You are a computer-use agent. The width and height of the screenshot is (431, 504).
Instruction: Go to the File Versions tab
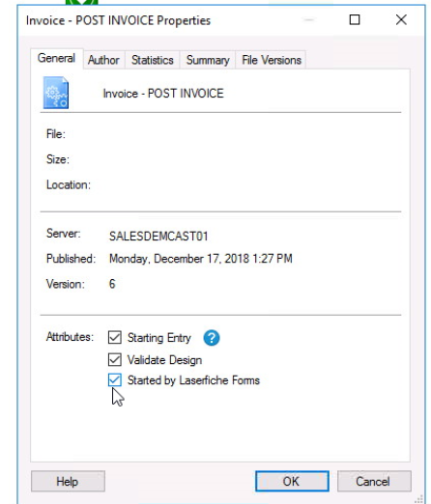(x=272, y=60)
